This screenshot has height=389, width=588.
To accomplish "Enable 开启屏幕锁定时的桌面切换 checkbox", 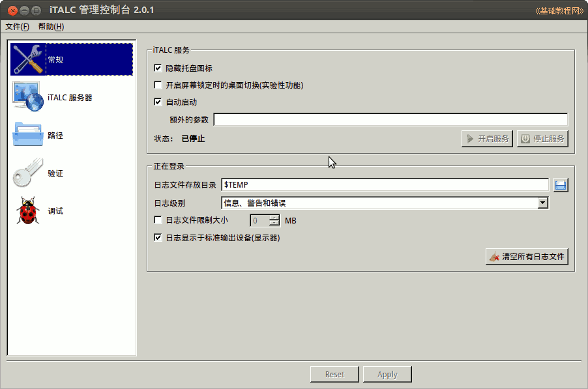I will (x=158, y=85).
